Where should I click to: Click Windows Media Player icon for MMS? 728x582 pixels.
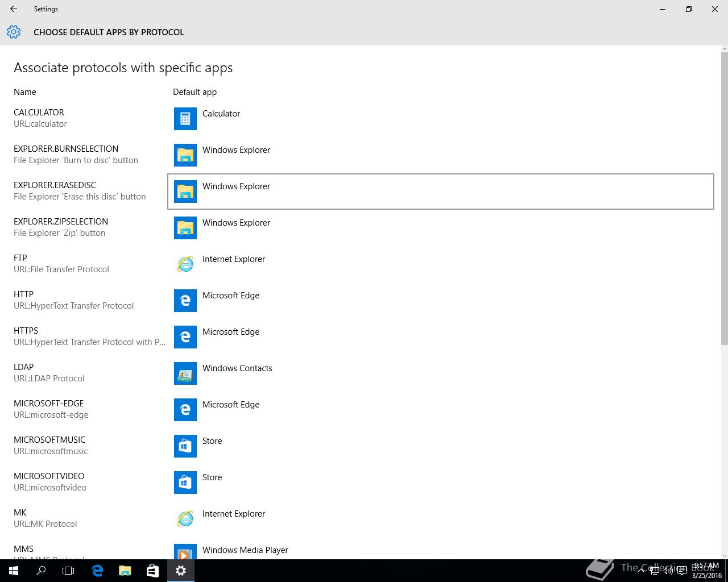pos(185,552)
